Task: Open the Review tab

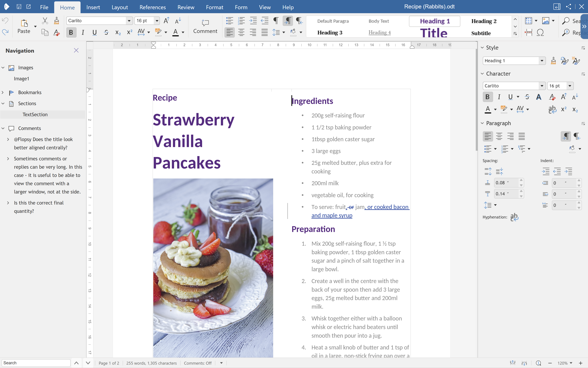Action: point(186,7)
